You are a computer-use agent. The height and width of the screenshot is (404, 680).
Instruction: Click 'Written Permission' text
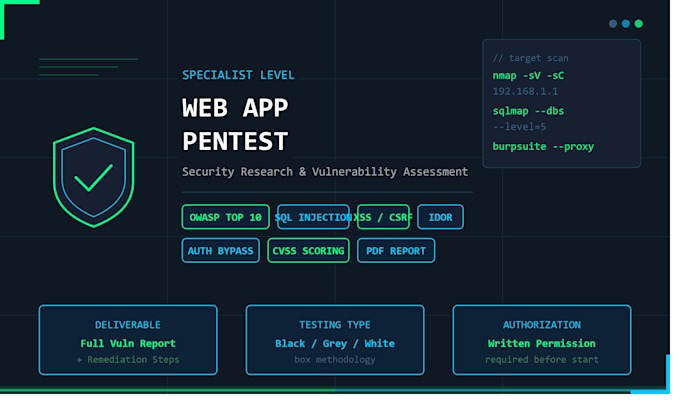click(542, 343)
